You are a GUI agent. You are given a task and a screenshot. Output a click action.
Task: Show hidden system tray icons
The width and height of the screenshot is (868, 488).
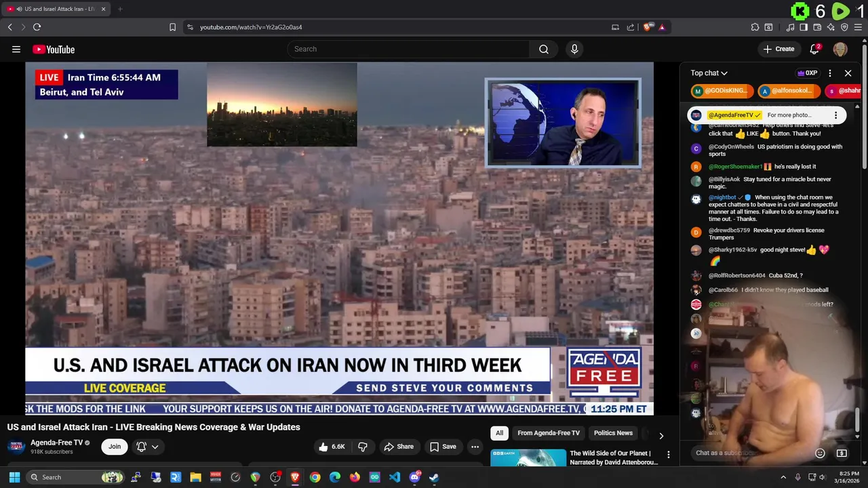pos(783,477)
